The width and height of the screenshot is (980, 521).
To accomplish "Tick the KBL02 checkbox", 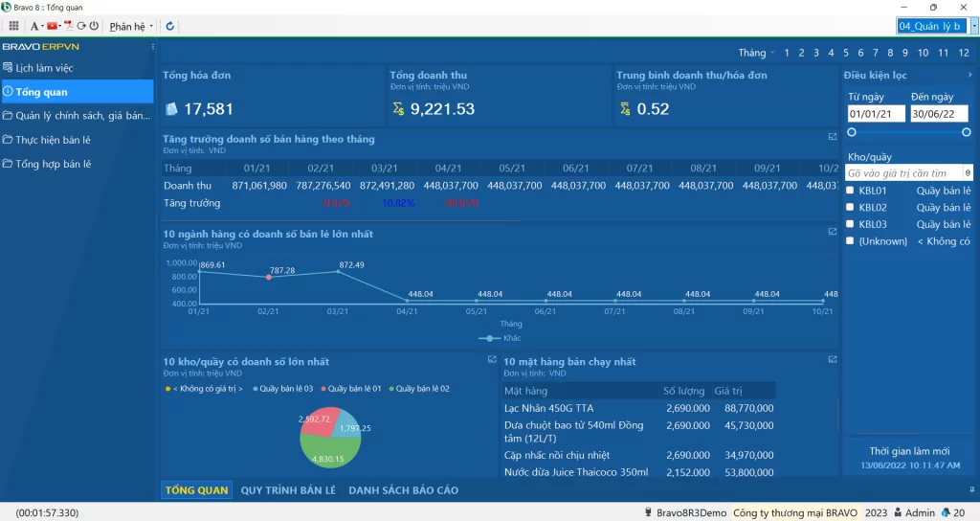I will pyautogui.click(x=850, y=208).
